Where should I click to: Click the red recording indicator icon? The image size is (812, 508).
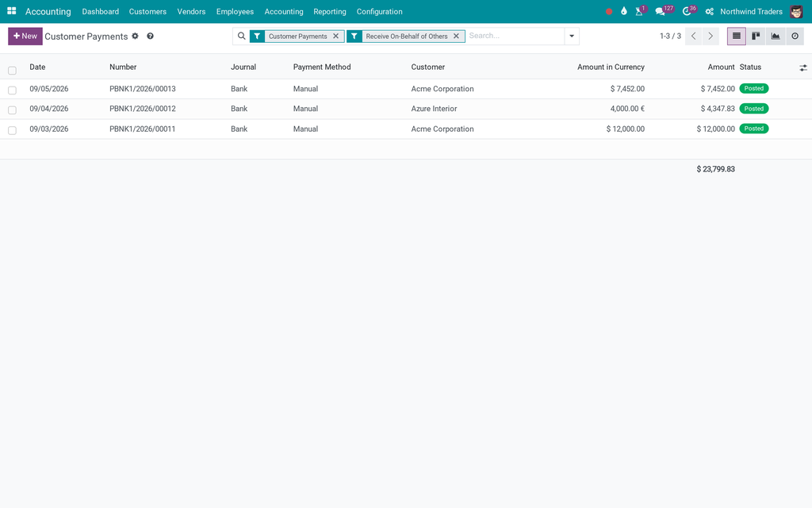[609, 11]
